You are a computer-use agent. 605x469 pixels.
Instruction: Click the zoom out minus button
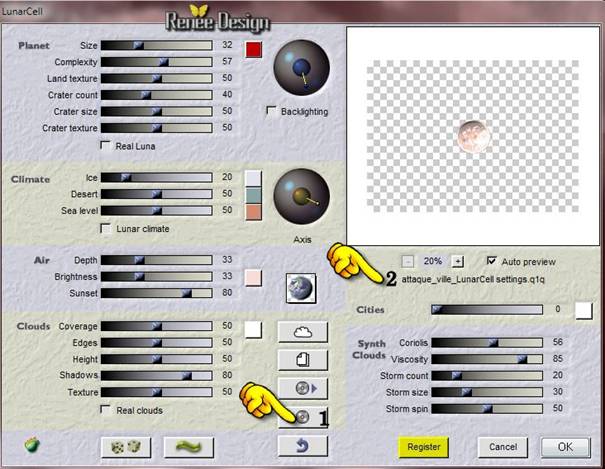tap(407, 261)
